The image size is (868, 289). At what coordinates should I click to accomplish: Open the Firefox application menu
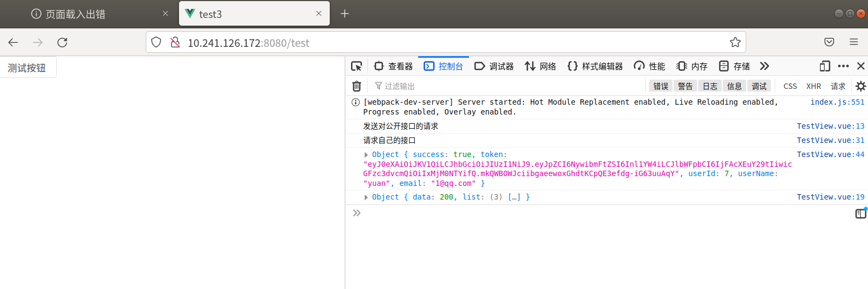[854, 42]
